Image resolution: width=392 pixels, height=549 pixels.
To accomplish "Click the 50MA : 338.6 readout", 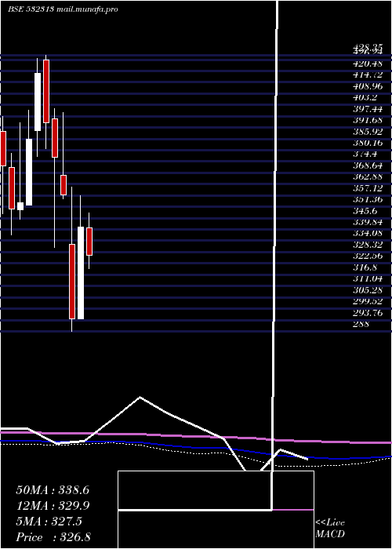I will [53, 490].
